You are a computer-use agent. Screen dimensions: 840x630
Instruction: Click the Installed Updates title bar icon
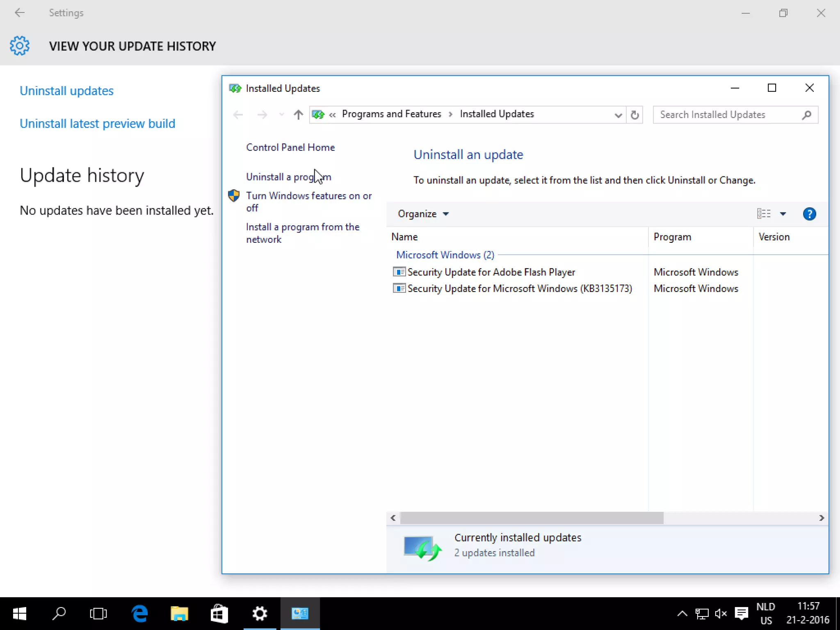pyautogui.click(x=235, y=88)
